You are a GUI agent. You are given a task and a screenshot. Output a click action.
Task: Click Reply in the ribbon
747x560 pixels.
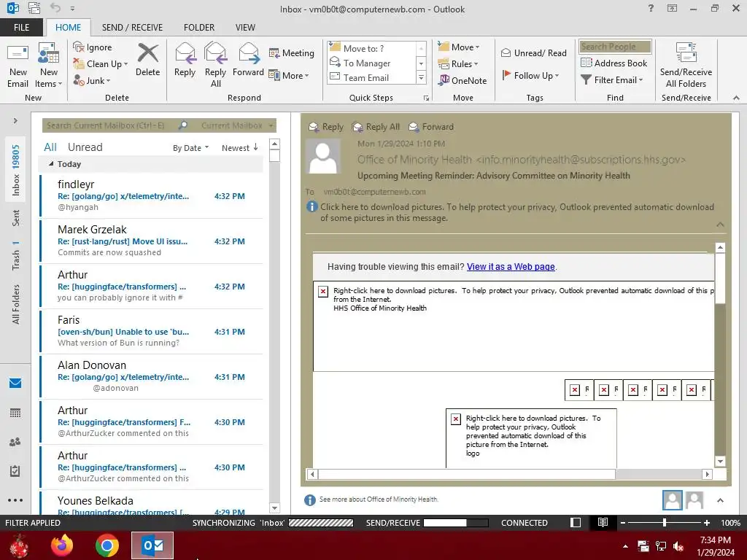tap(185, 60)
